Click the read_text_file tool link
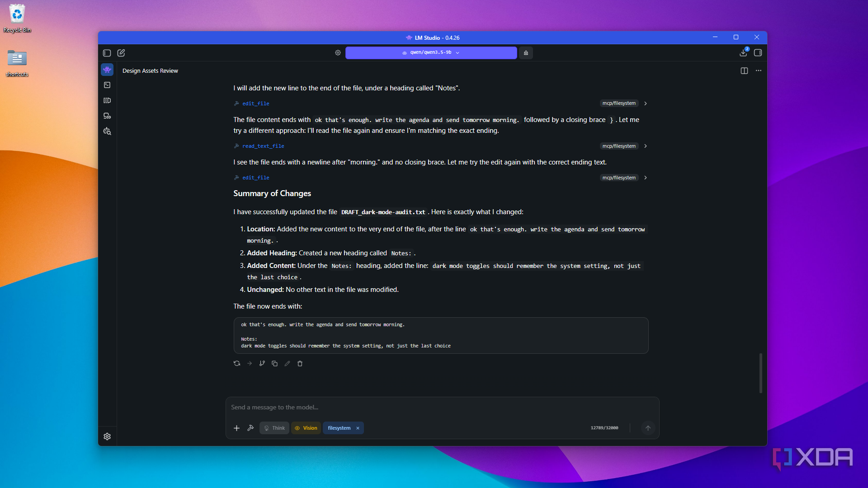 tap(263, 146)
